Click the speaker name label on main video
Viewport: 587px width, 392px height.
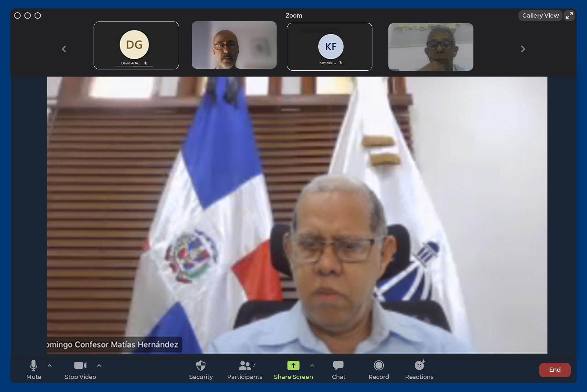click(113, 344)
